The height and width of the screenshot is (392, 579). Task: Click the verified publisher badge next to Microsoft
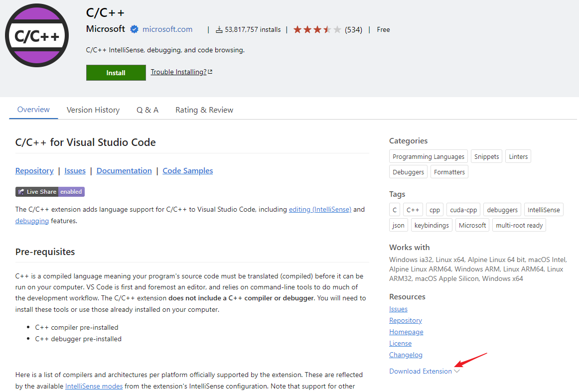coord(134,29)
